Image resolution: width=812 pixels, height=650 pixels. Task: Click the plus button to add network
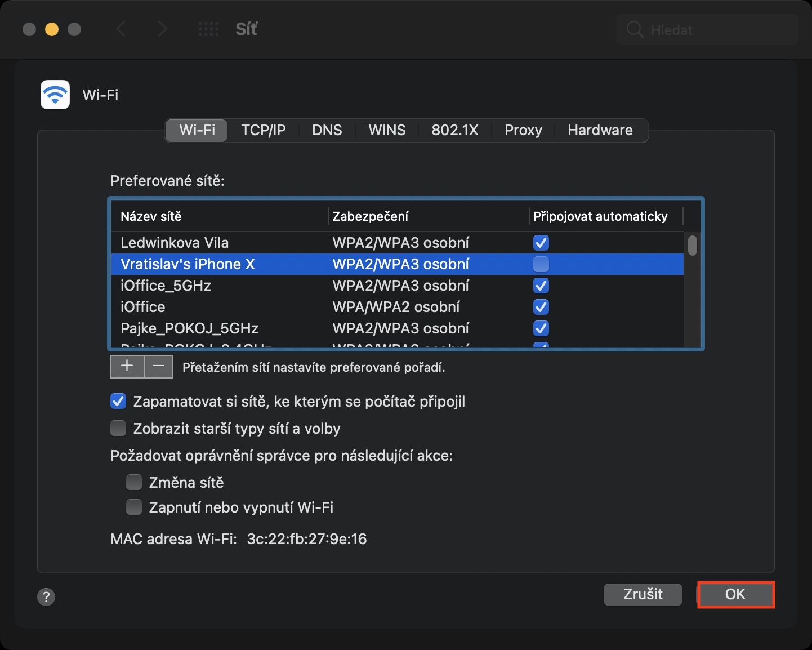coord(127,367)
